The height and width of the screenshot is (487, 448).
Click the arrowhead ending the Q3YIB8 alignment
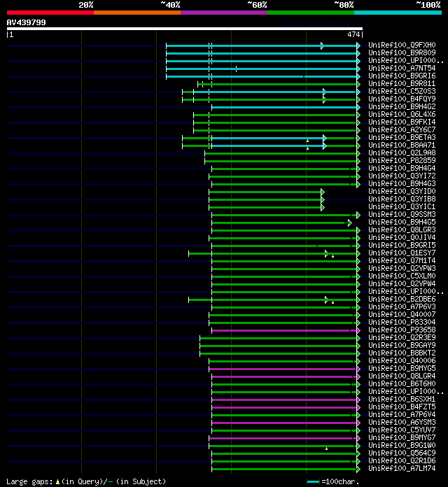click(x=323, y=199)
